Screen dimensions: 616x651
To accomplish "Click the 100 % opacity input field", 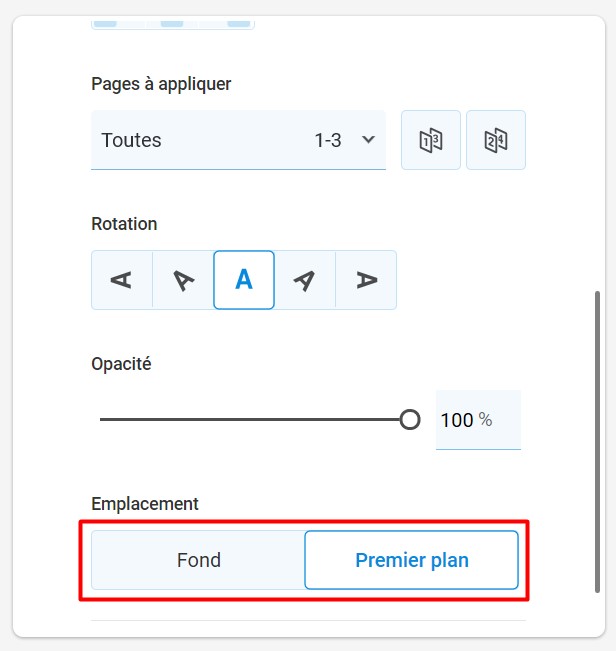I will pyautogui.click(x=478, y=420).
